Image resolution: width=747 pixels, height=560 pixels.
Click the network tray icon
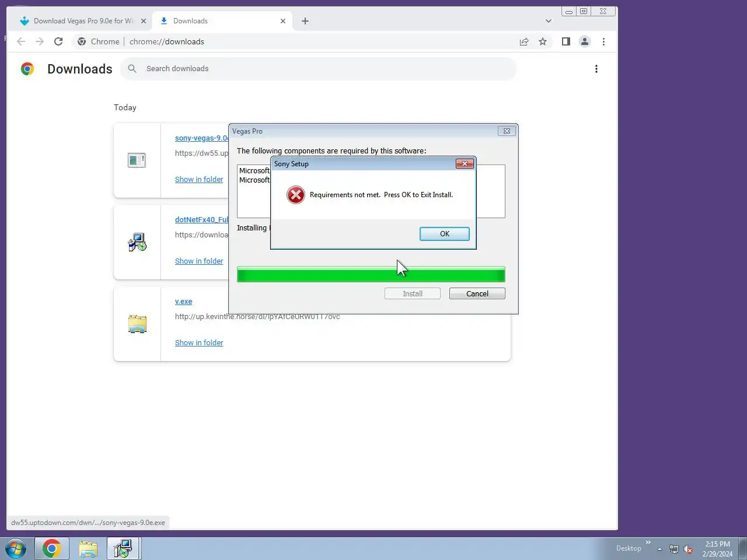tap(673, 549)
